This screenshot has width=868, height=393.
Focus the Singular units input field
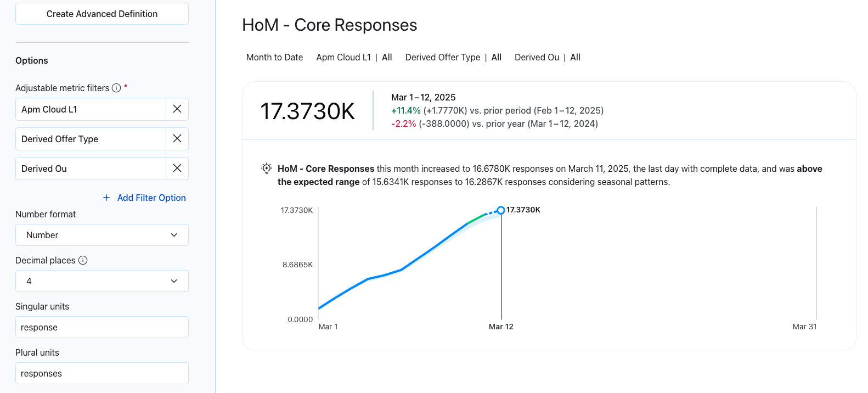click(102, 327)
